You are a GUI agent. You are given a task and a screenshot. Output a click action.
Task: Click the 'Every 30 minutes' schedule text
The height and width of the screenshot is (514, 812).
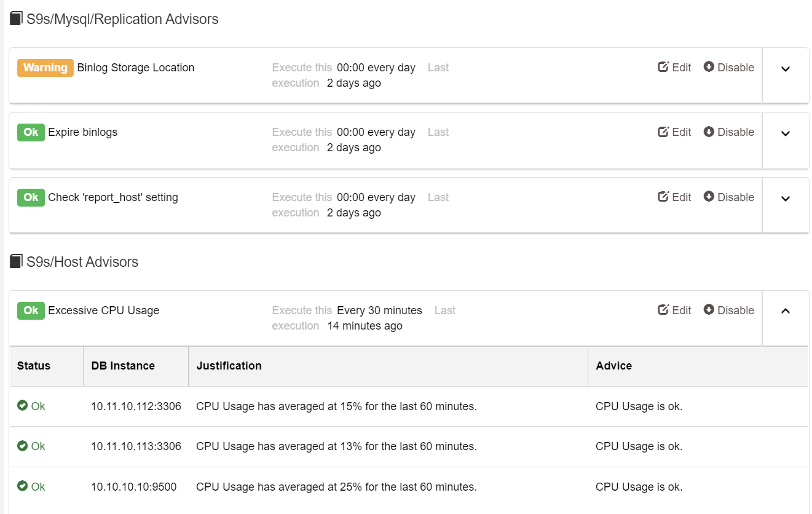[380, 310]
